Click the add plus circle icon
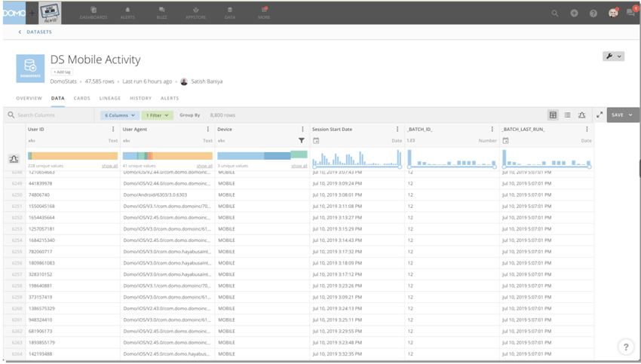 574,13
